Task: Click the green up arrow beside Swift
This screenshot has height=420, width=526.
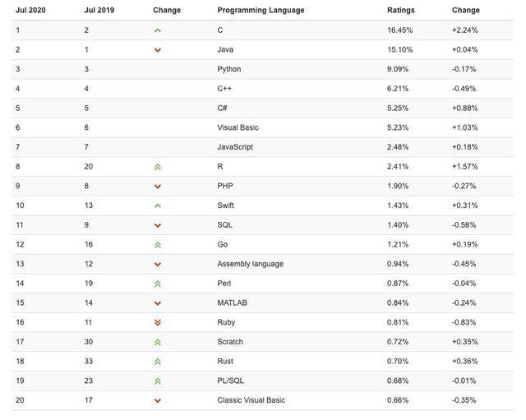Action: (158, 205)
